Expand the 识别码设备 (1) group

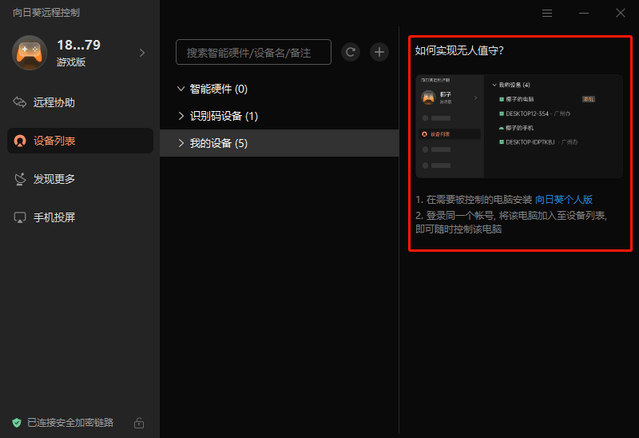[x=180, y=116]
